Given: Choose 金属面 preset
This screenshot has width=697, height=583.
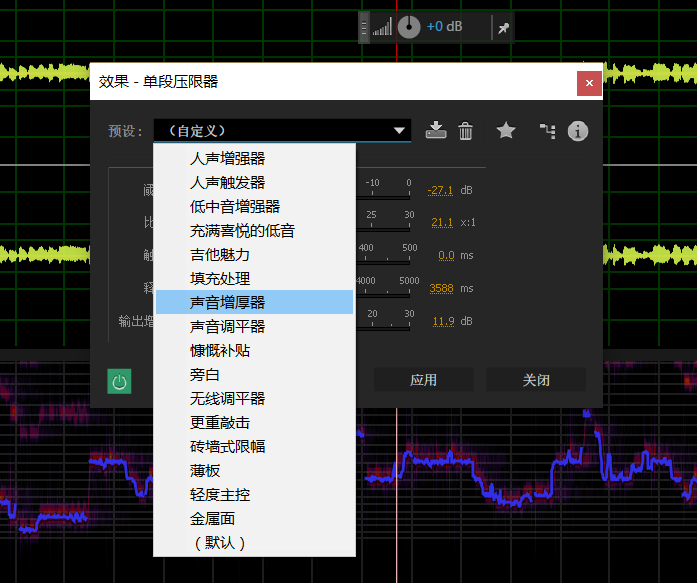Looking at the screenshot, I should [254, 519].
